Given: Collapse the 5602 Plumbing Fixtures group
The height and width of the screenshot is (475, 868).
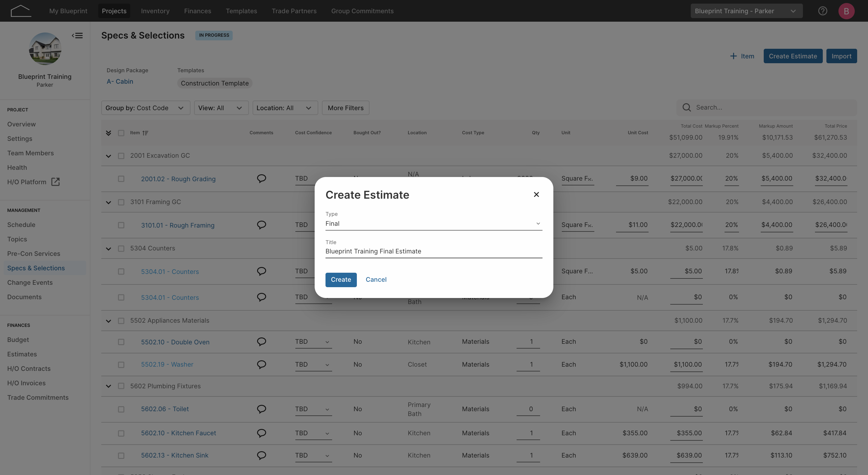Looking at the screenshot, I should tap(108, 386).
